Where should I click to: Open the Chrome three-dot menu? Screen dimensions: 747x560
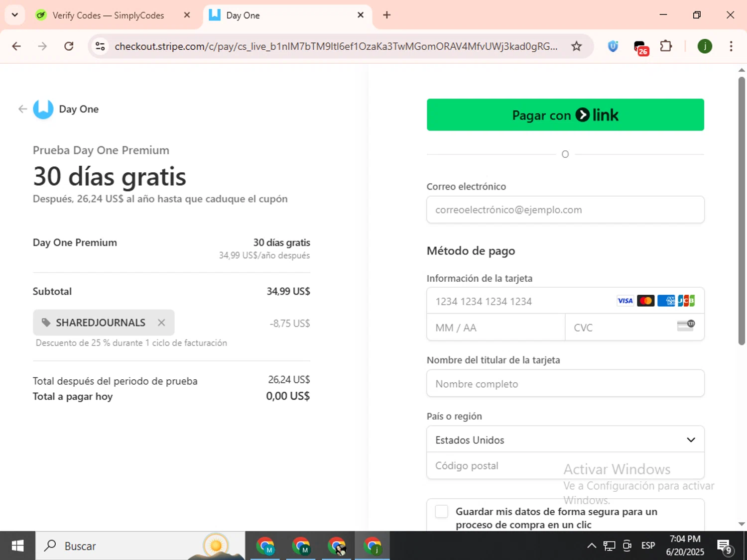click(x=731, y=46)
